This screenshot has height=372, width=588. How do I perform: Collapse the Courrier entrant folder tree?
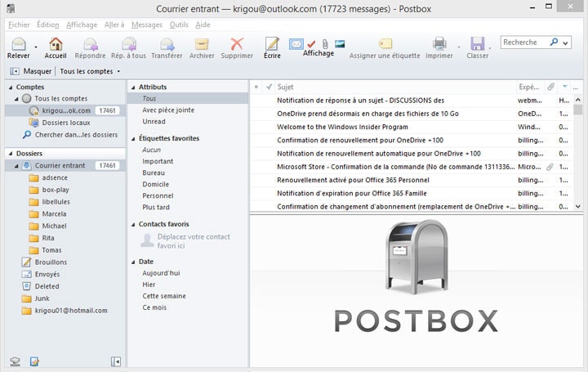[16, 165]
